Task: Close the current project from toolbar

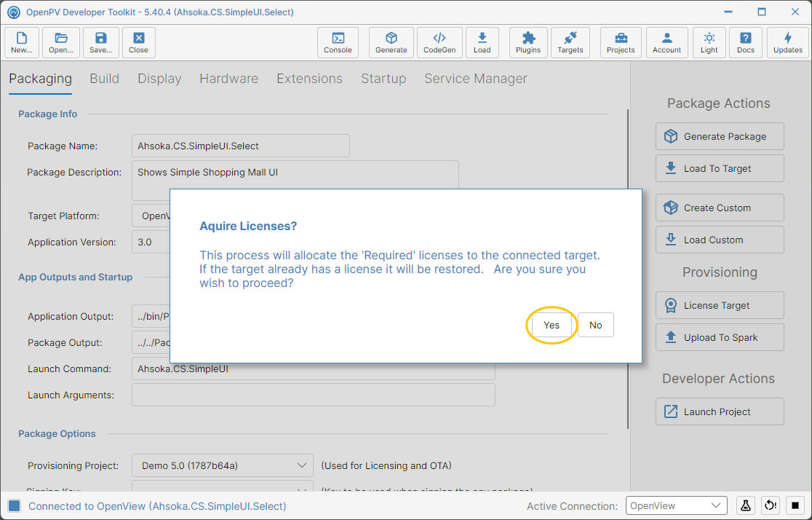Action: pyautogui.click(x=139, y=42)
